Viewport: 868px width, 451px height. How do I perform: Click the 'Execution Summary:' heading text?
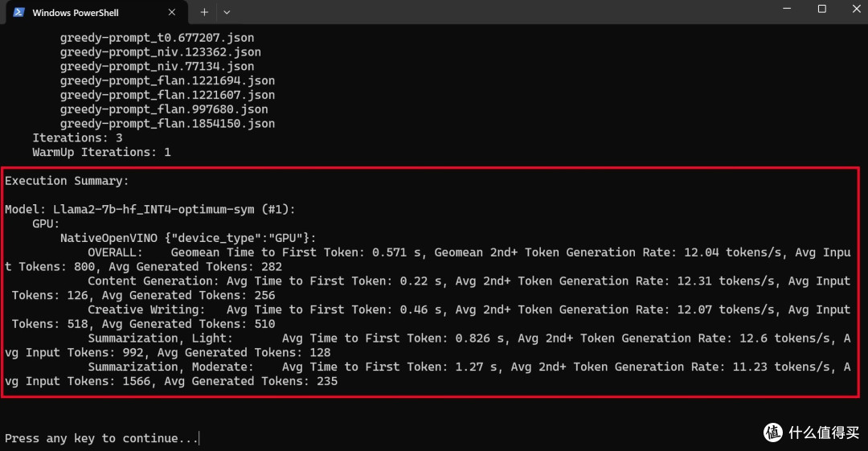point(67,181)
